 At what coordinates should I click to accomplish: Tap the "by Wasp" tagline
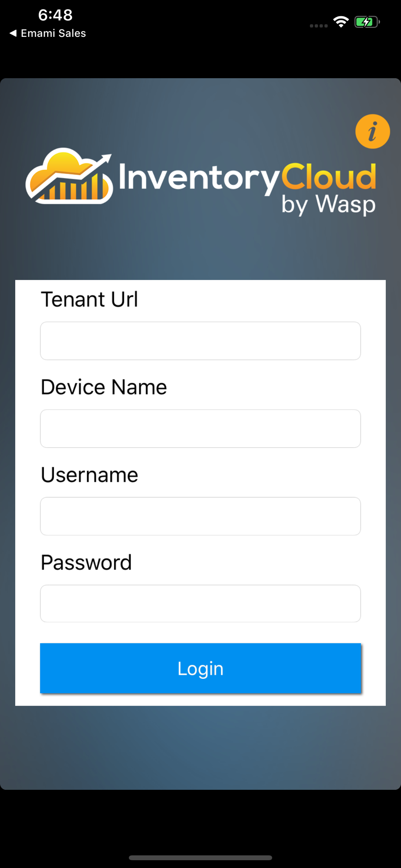tap(329, 204)
